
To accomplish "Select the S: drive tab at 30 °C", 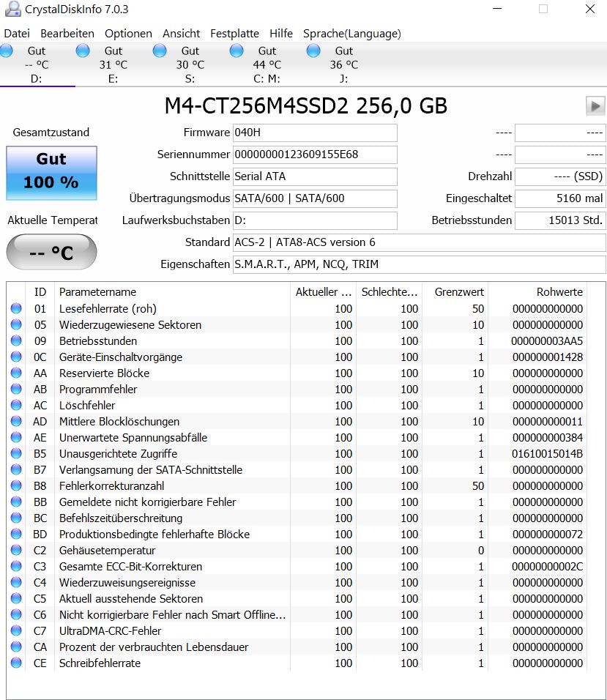I will coord(190,64).
